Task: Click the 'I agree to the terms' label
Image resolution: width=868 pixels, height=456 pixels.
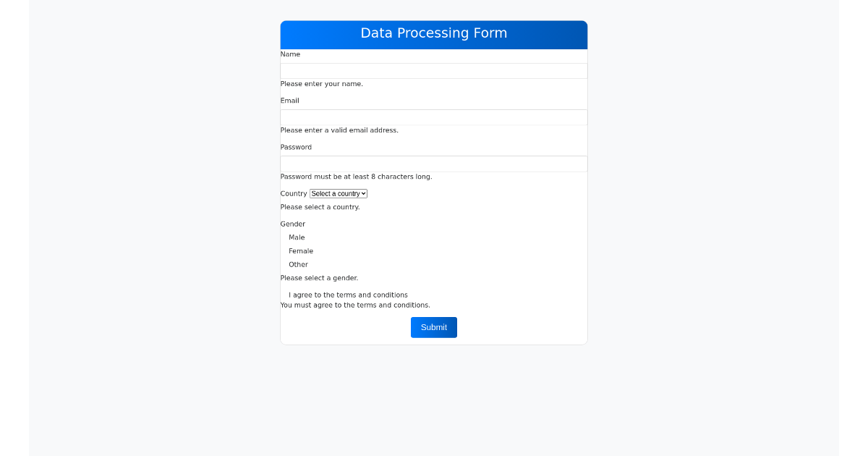Action: click(x=348, y=295)
